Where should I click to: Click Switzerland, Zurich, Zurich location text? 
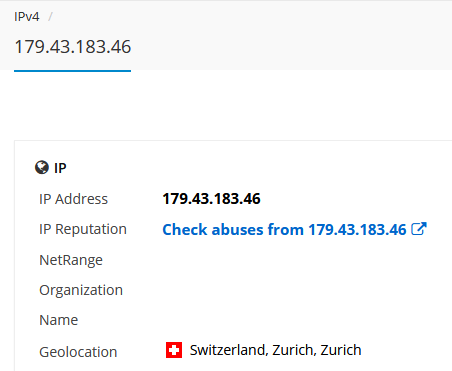pos(275,350)
